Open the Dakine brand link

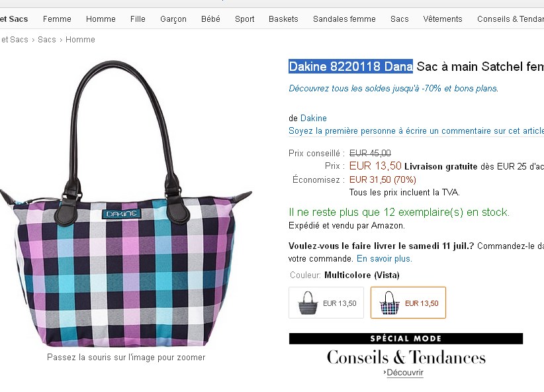pos(313,119)
